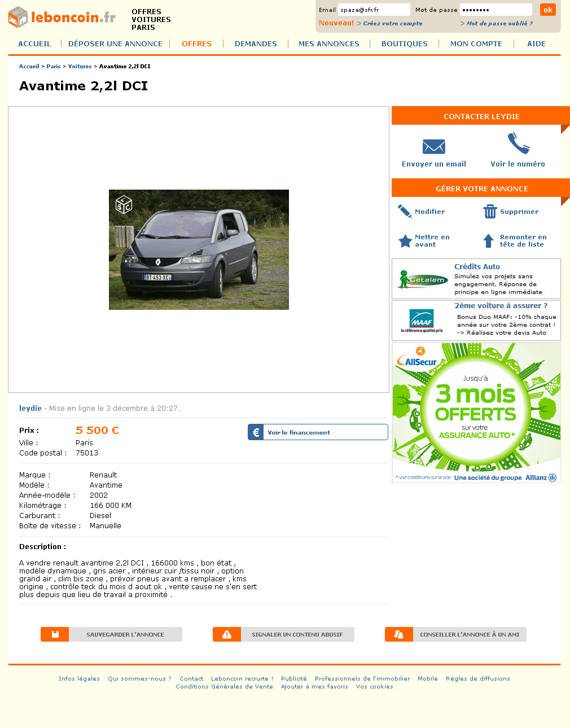Click the orange ok login button

coord(548,10)
